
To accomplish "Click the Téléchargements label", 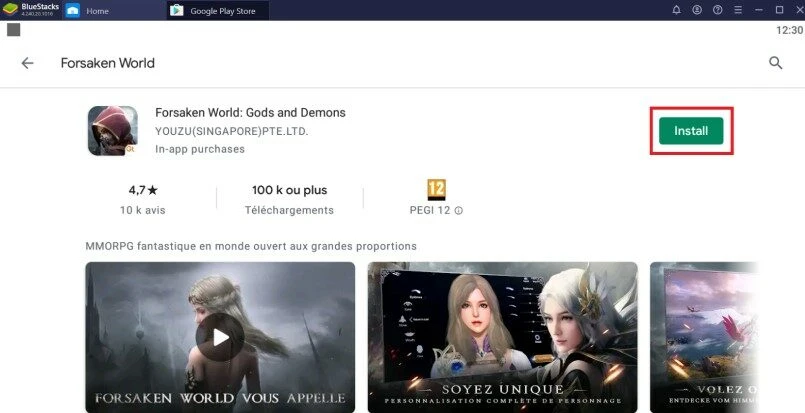I will (x=289, y=210).
